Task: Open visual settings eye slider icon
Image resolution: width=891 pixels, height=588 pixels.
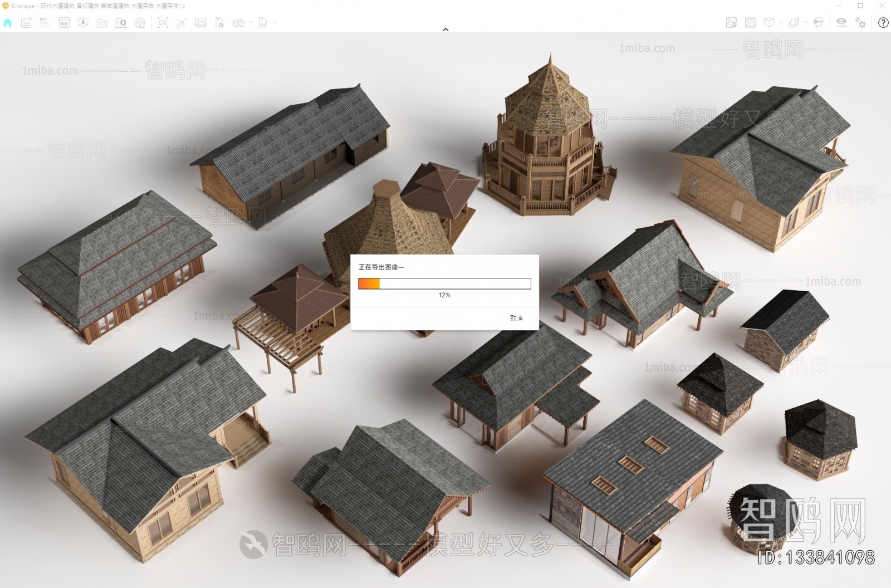Action: coord(841,23)
